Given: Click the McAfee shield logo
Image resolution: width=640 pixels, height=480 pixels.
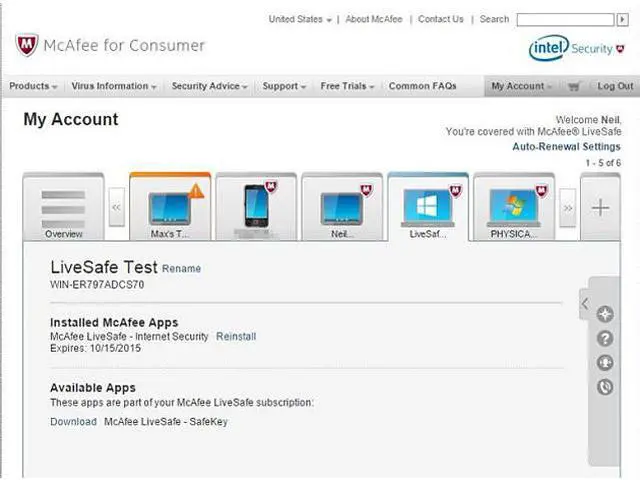Looking at the screenshot, I should tap(27, 44).
